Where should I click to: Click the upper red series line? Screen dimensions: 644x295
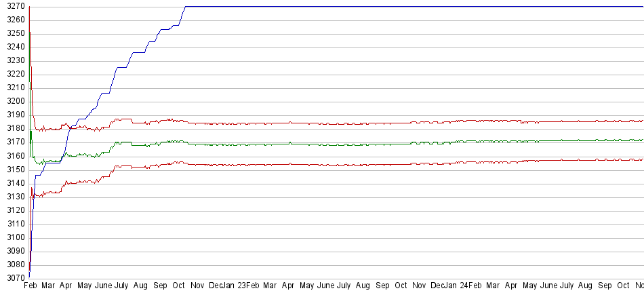point(339,123)
